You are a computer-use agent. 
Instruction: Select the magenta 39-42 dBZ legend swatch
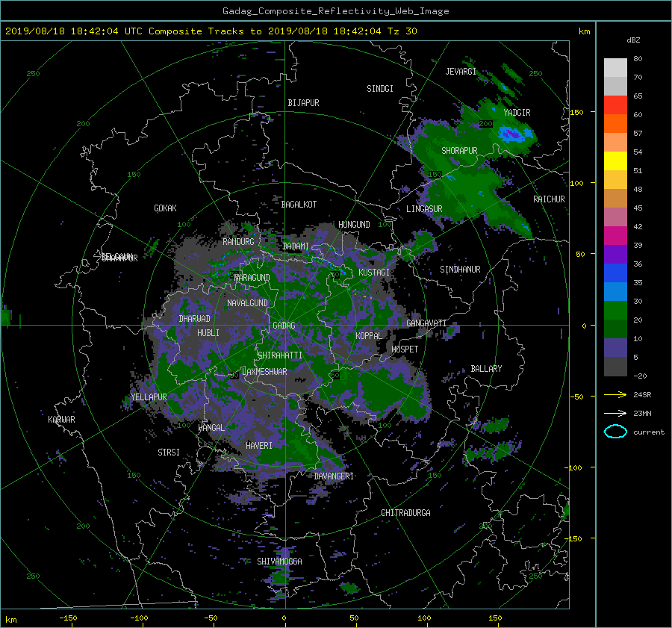[x=615, y=236]
